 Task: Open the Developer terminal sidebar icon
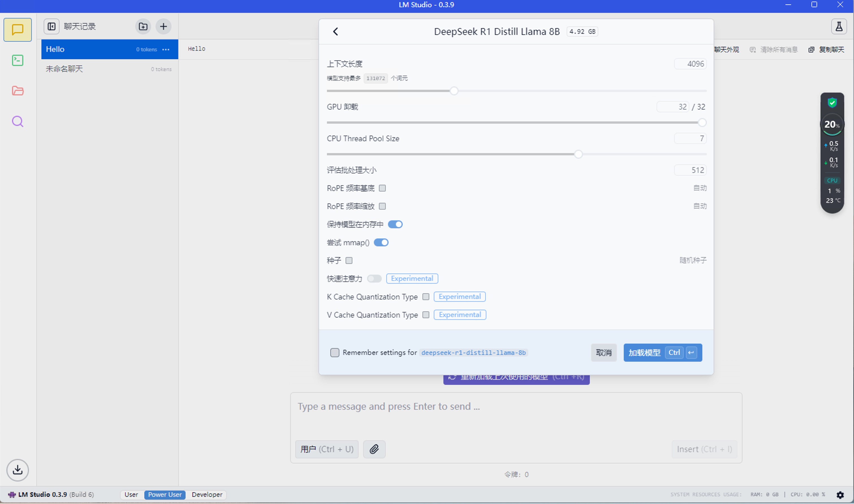pyautogui.click(x=18, y=61)
